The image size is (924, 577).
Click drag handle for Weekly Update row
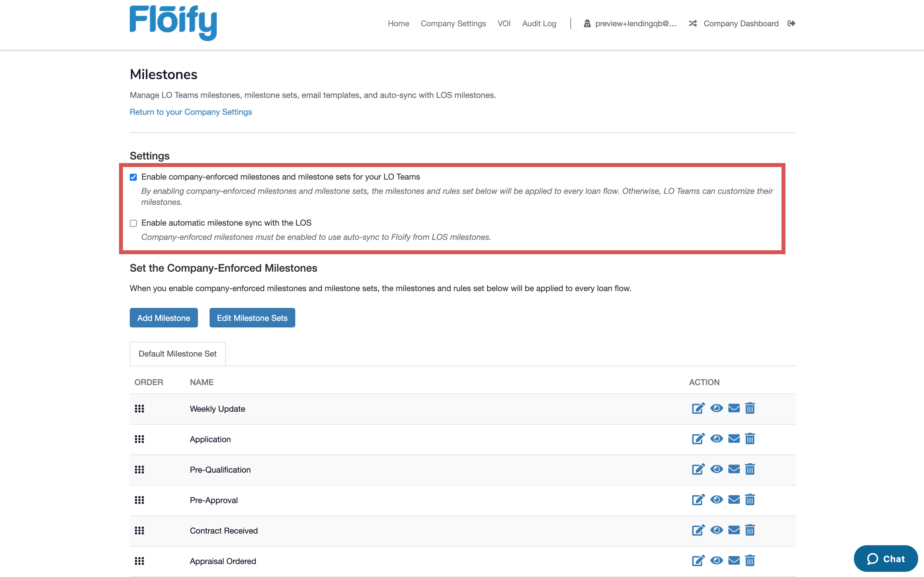[x=140, y=409]
